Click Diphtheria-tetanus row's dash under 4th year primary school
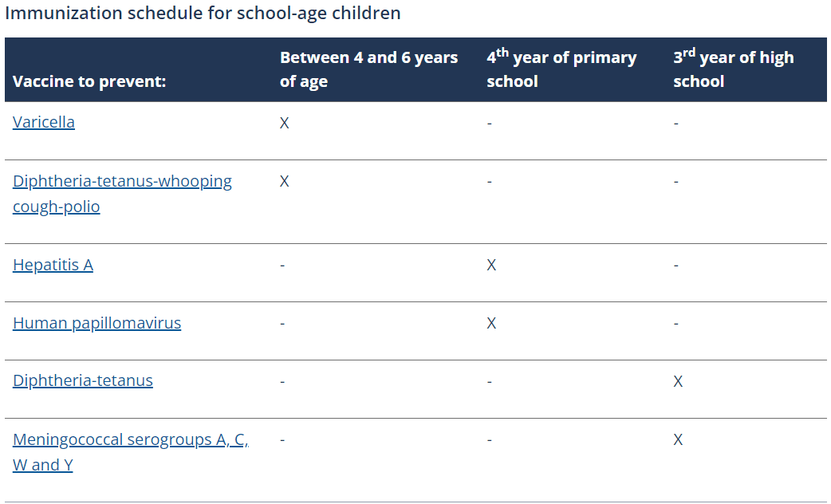831x504 pixels. coord(489,381)
